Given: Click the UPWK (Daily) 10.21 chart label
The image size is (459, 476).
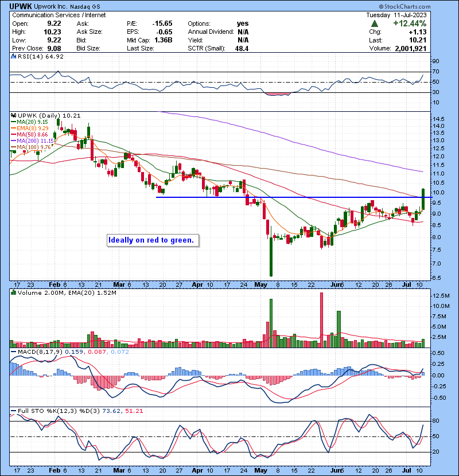Looking at the screenshot, I should 49,115.
